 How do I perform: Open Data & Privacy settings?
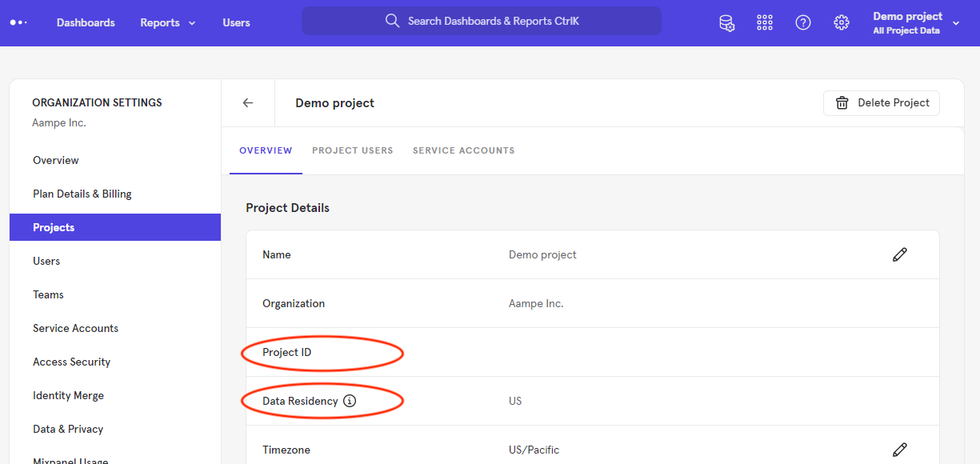67,429
